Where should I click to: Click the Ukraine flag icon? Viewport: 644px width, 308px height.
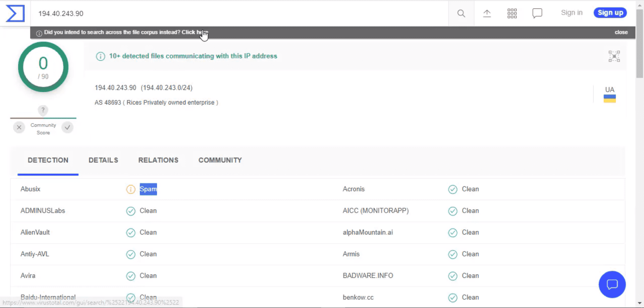point(609,99)
